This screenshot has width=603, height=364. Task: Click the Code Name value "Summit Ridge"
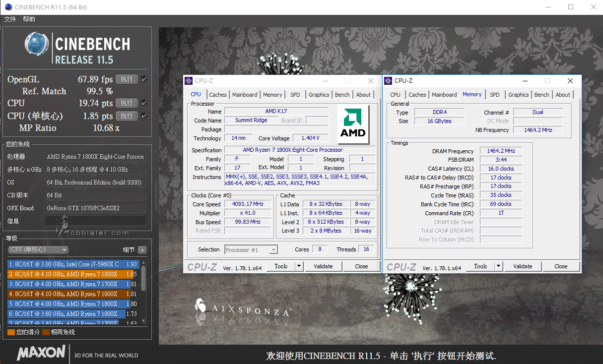[x=251, y=121]
